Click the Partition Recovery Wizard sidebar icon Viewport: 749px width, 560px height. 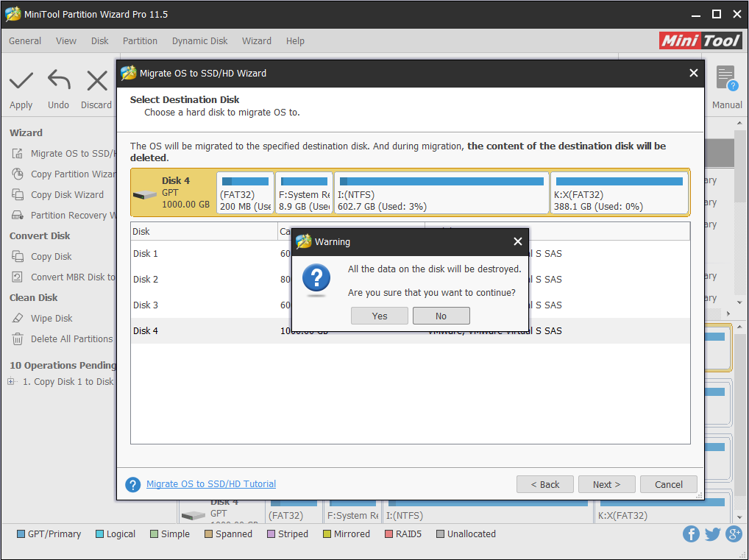pyautogui.click(x=17, y=215)
